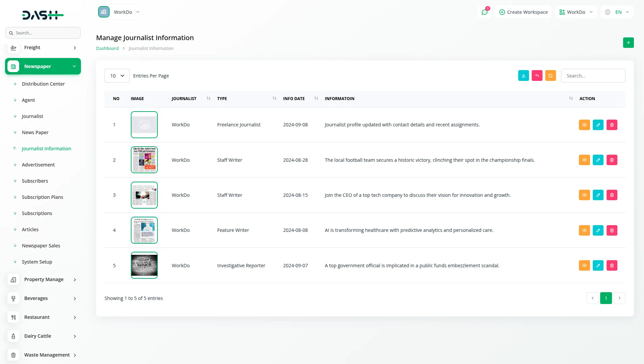Screen dimensions: 644x364
Task: Open the Advertisement menu item
Action: coord(38,165)
